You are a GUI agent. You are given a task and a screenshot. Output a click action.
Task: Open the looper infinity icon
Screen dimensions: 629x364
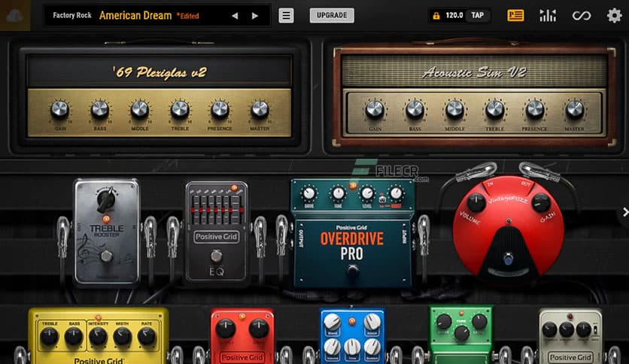[x=582, y=16]
